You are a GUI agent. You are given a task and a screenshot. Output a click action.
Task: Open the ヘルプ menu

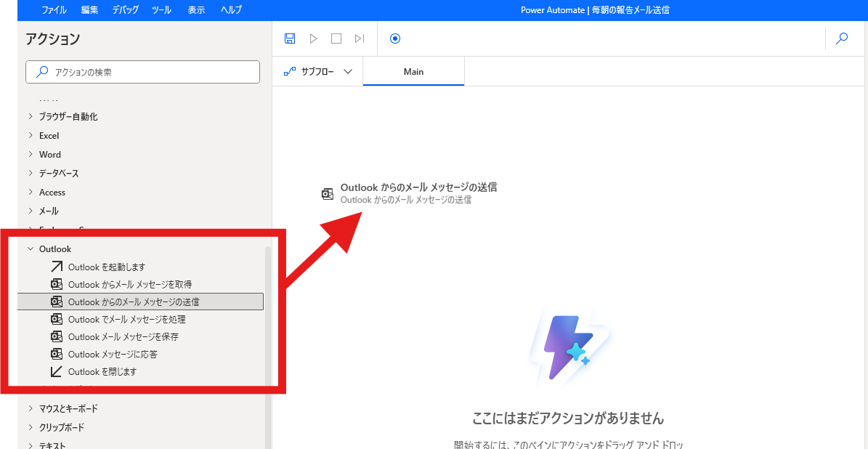(231, 10)
